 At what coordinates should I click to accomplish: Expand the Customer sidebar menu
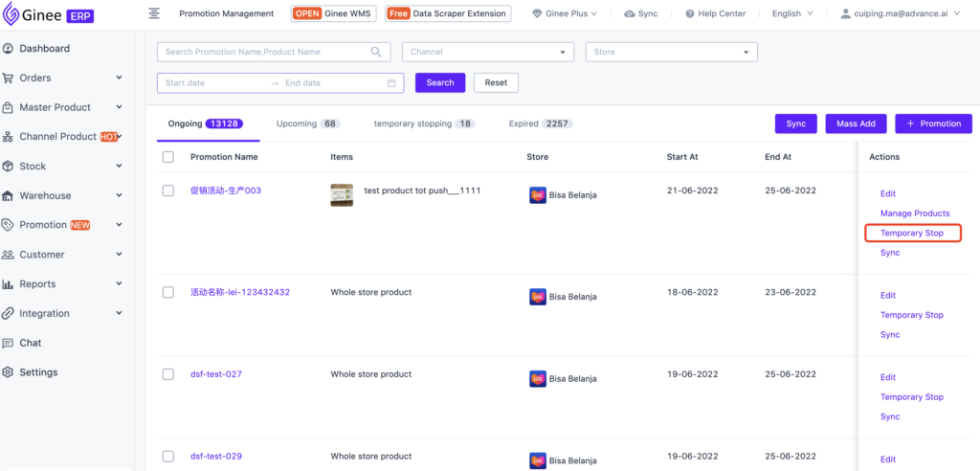click(x=120, y=255)
